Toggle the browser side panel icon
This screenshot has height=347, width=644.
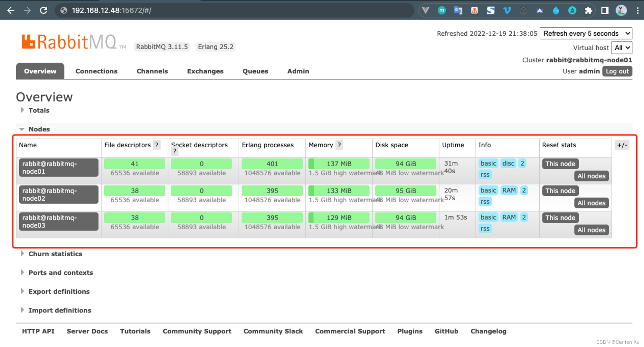(605, 10)
